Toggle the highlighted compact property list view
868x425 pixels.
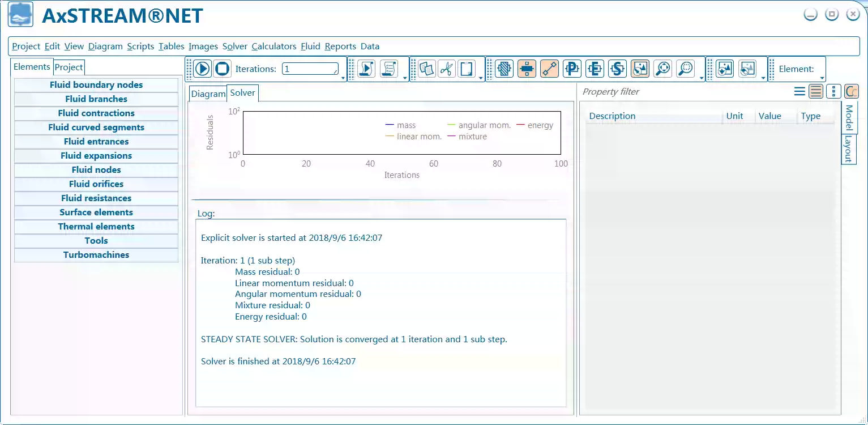(816, 91)
